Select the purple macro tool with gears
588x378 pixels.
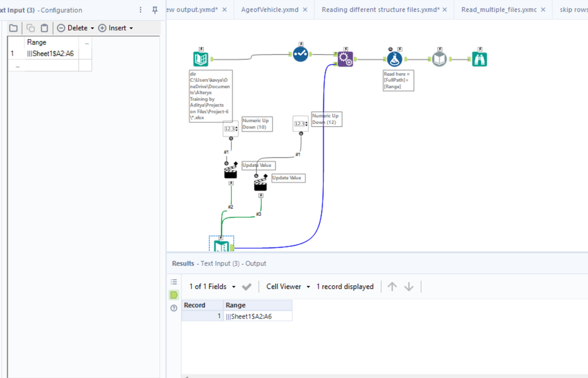click(x=344, y=58)
